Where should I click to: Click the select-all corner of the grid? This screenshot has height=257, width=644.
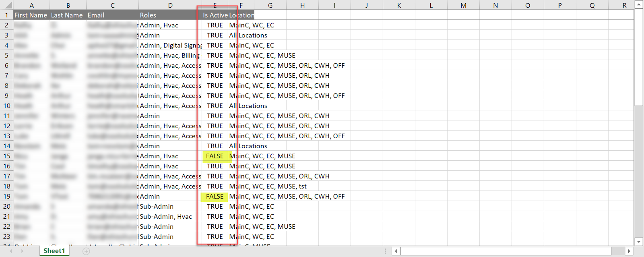(6, 5)
